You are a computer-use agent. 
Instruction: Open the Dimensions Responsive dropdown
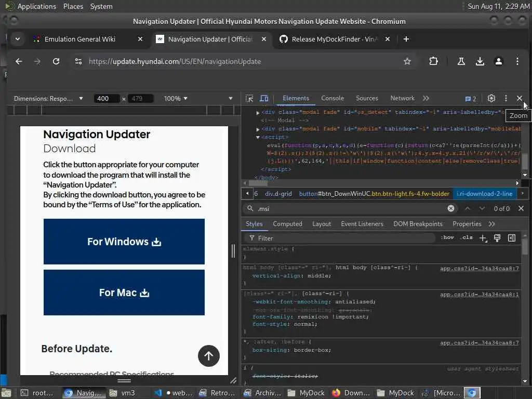point(48,98)
